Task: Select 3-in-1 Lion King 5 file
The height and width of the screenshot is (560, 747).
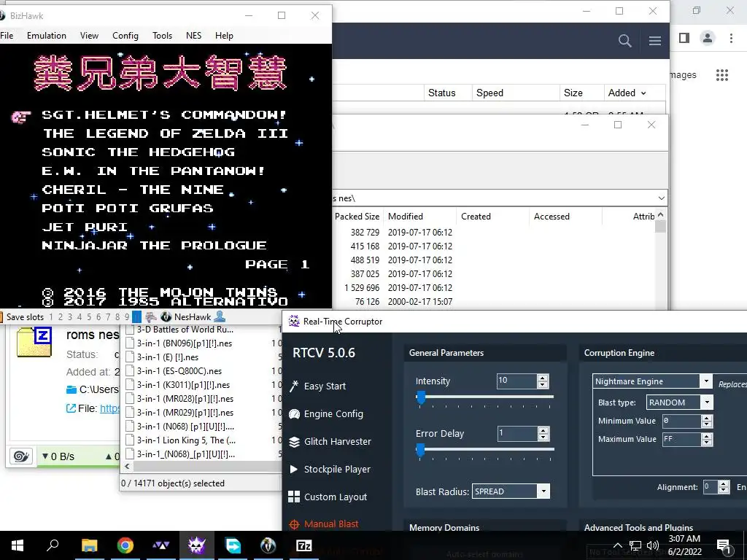Action: point(186,440)
